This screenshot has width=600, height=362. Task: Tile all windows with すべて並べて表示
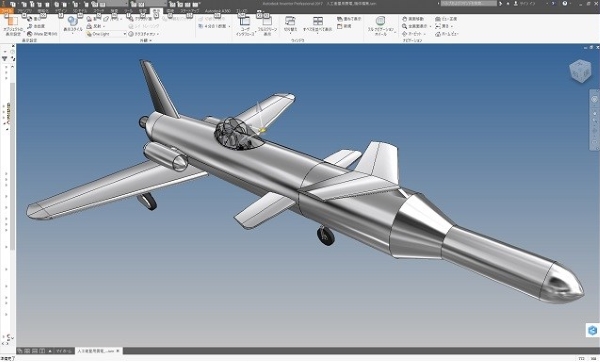coord(318,24)
